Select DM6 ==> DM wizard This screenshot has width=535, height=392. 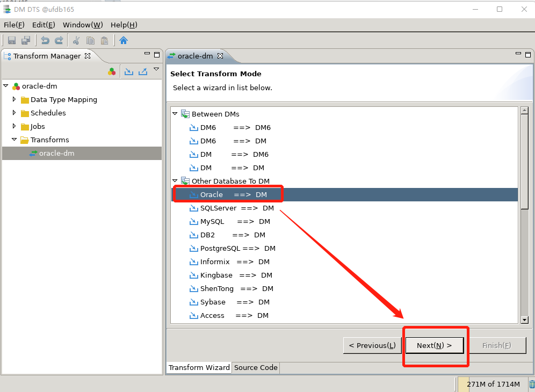point(228,141)
